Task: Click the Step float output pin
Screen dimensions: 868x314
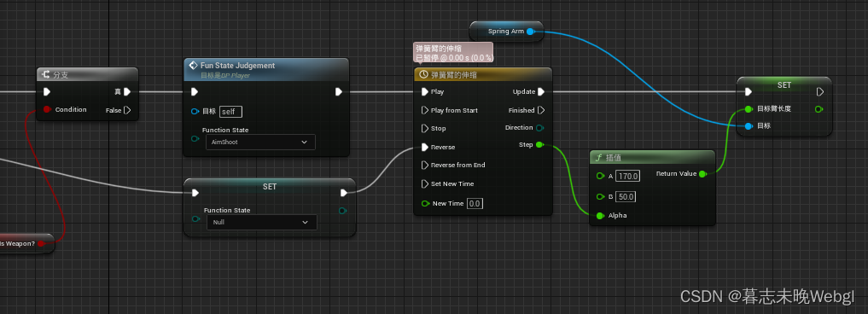Action: click(x=539, y=144)
